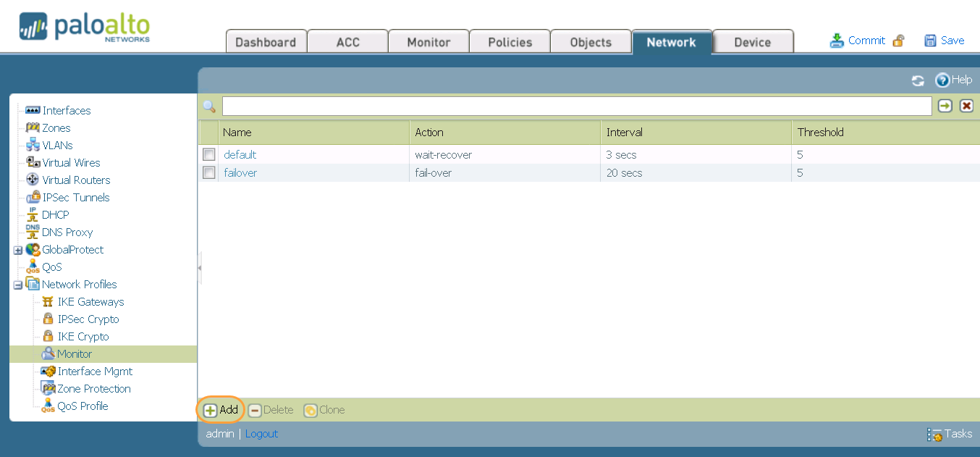Select the failover profile checkbox
The height and width of the screenshot is (457, 980).
pyautogui.click(x=209, y=173)
